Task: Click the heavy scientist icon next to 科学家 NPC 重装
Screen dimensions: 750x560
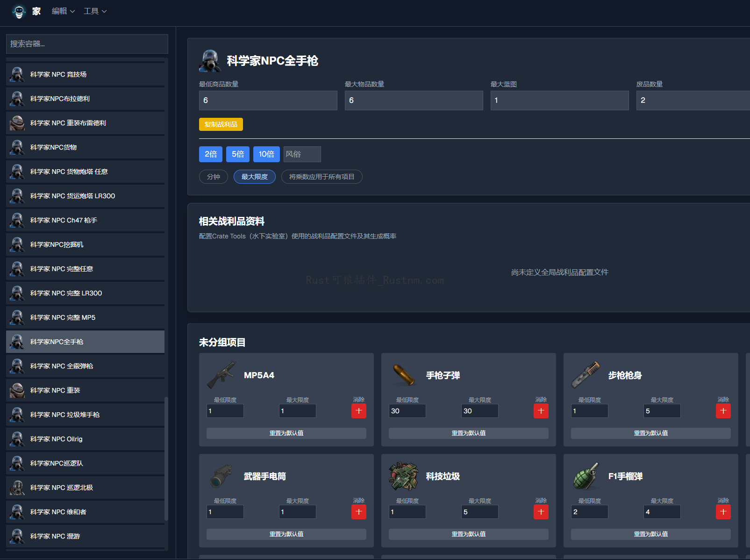Action: pyautogui.click(x=17, y=390)
